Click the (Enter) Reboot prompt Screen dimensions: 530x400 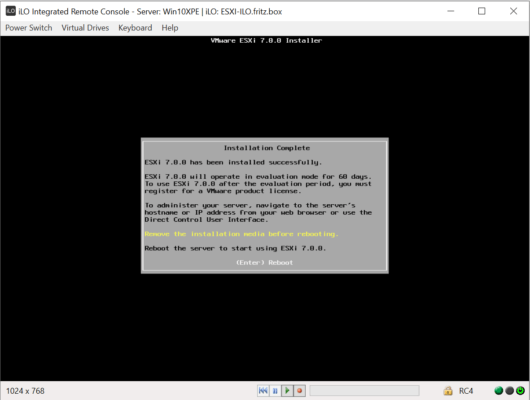click(x=264, y=263)
